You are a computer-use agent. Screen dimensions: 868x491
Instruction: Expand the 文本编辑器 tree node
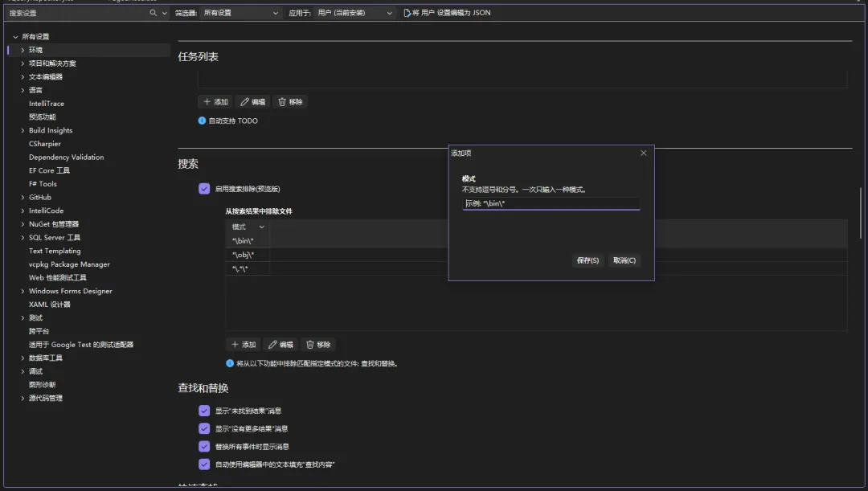point(23,77)
